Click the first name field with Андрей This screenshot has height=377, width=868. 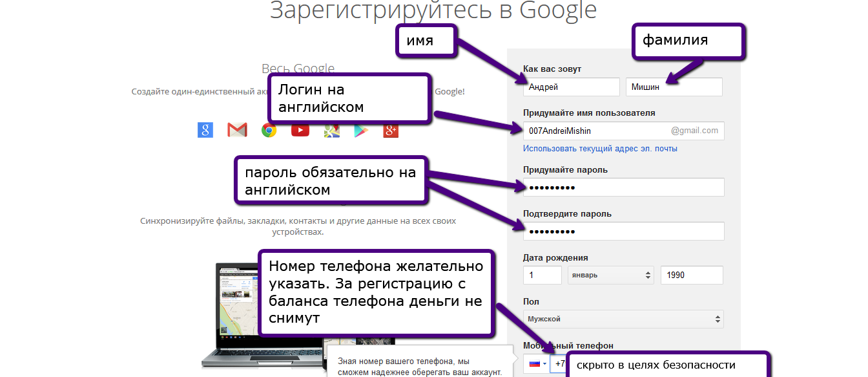572,87
